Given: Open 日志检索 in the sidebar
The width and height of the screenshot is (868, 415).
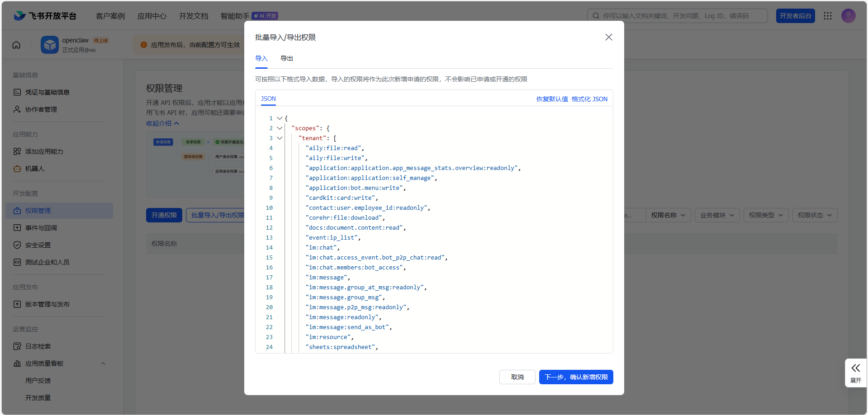Looking at the screenshot, I should click(x=38, y=346).
